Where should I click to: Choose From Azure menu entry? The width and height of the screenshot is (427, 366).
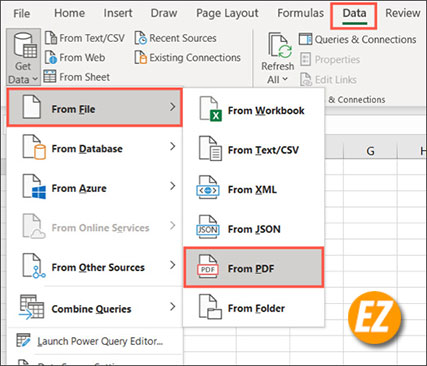click(x=94, y=187)
